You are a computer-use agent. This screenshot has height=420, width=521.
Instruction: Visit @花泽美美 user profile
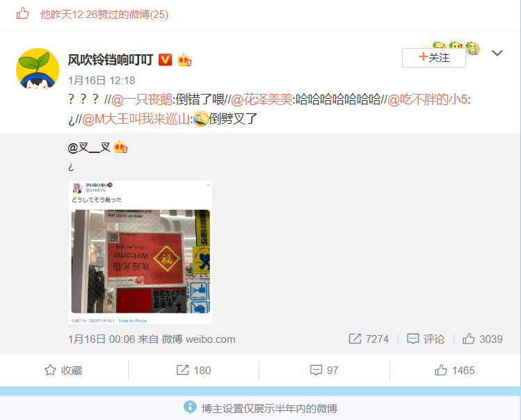pos(262,99)
